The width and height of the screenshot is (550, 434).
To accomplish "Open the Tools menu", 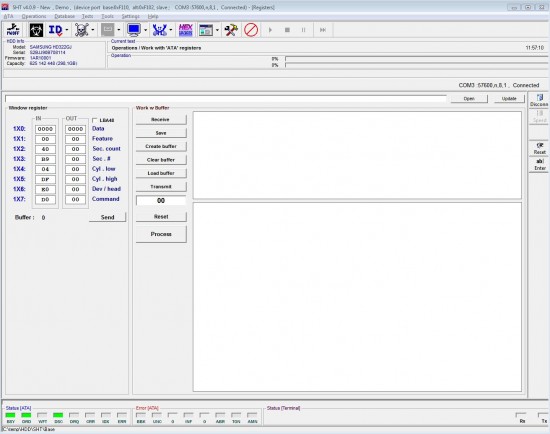I will (x=107, y=16).
